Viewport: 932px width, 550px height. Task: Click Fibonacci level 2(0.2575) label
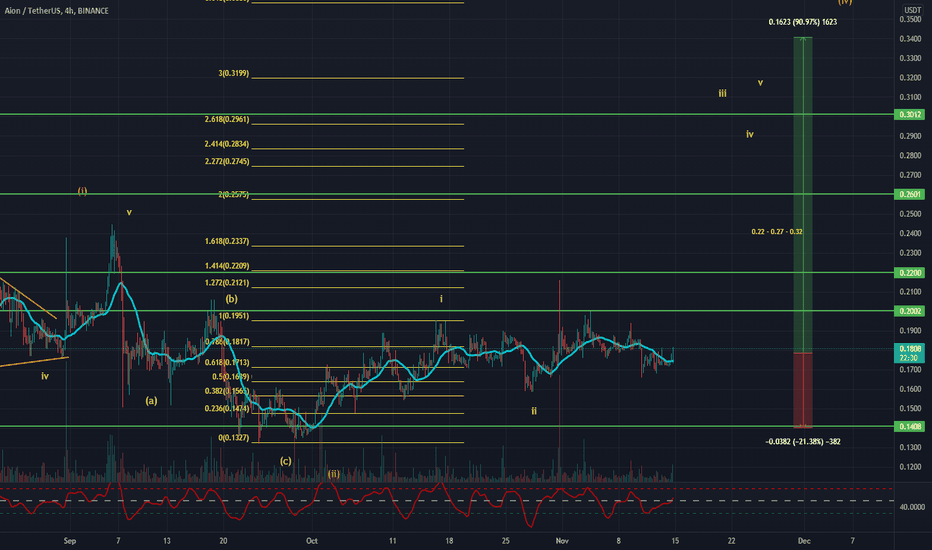click(234, 194)
